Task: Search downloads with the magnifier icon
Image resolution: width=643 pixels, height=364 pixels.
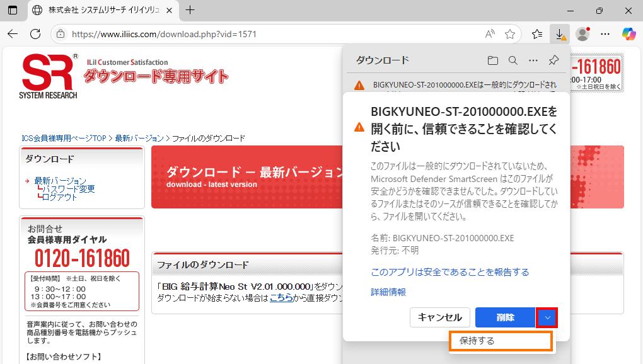Action: tap(513, 60)
